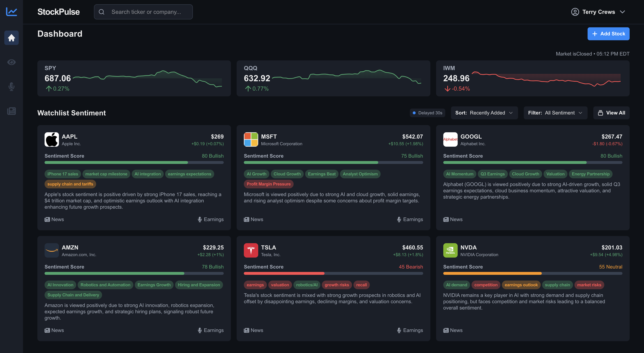This screenshot has height=353, width=644.
Task: Click the ticker search input field
Action: pyautogui.click(x=143, y=12)
